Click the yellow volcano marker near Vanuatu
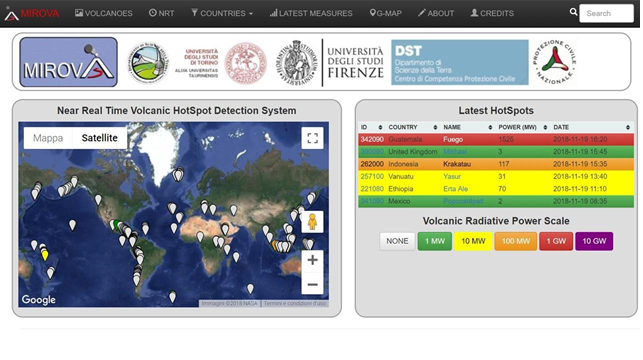 [x=45, y=255]
